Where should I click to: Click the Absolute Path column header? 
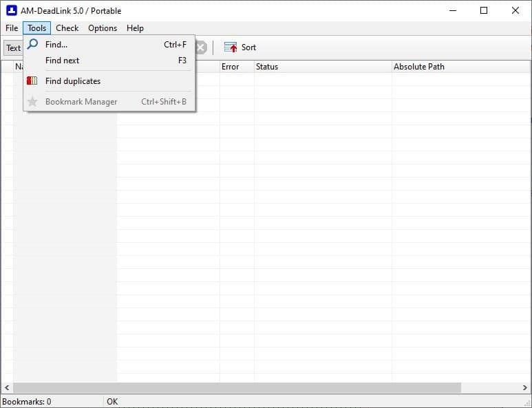(x=460, y=67)
